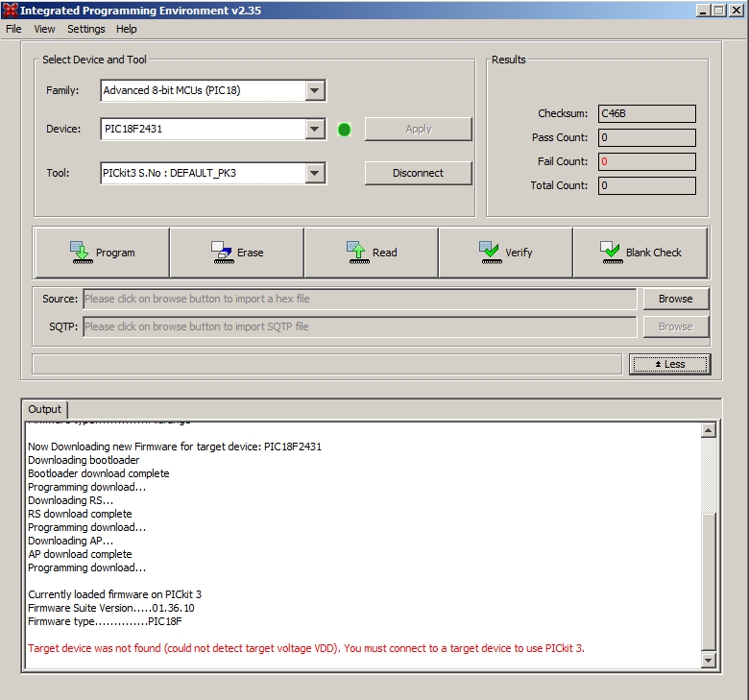Click the SQTP file path field
This screenshot has height=700, width=749.
[x=360, y=326]
